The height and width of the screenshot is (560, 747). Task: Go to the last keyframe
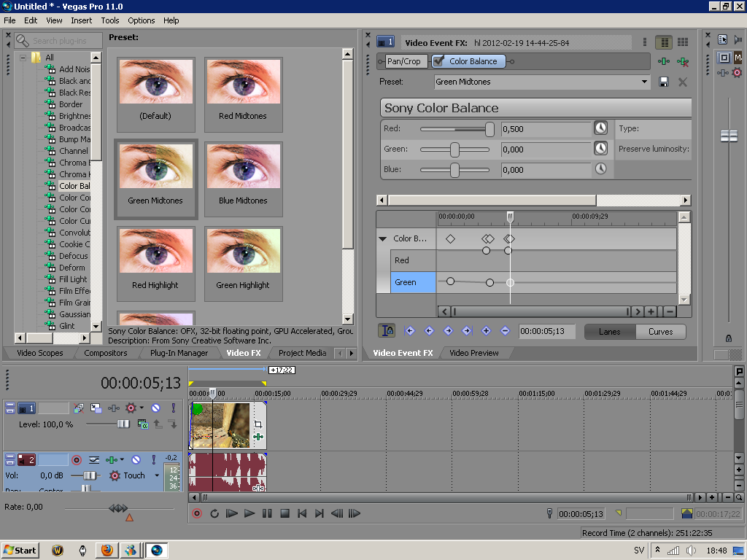click(468, 330)
